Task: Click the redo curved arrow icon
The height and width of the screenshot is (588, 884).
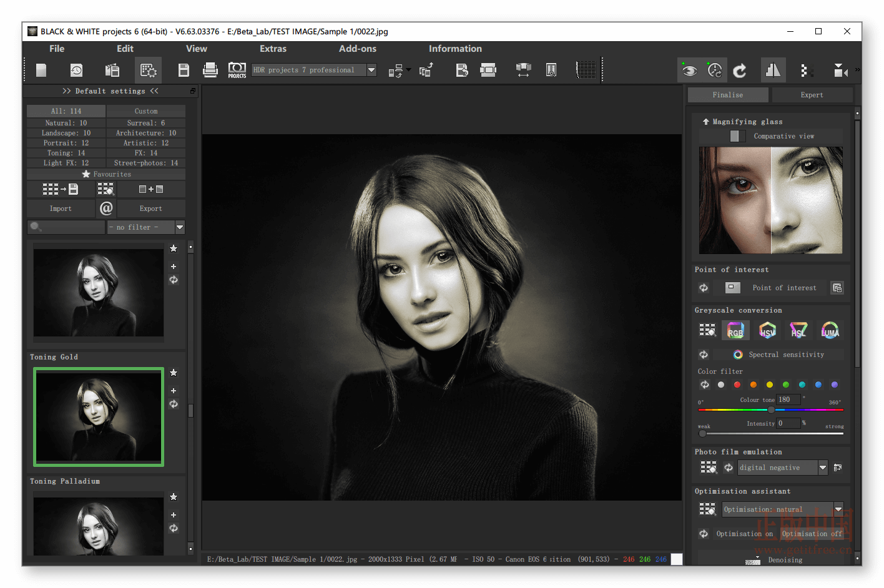Action: click(x=740, y=71)
